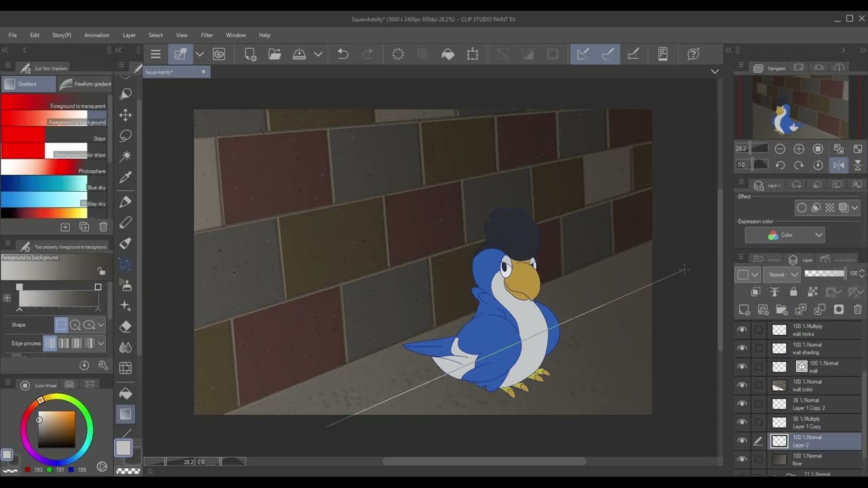
Task: Create a new raster layer
Action: pos(744,310)
